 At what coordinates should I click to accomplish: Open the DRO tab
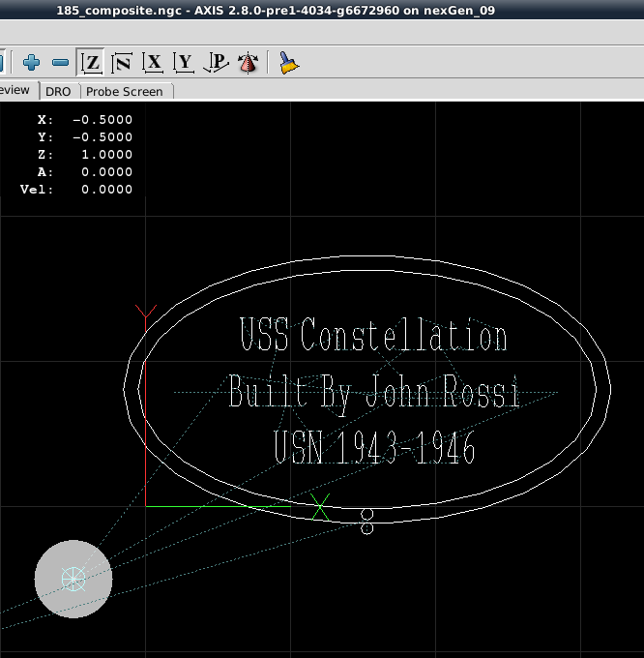click(x=58, y=91)
